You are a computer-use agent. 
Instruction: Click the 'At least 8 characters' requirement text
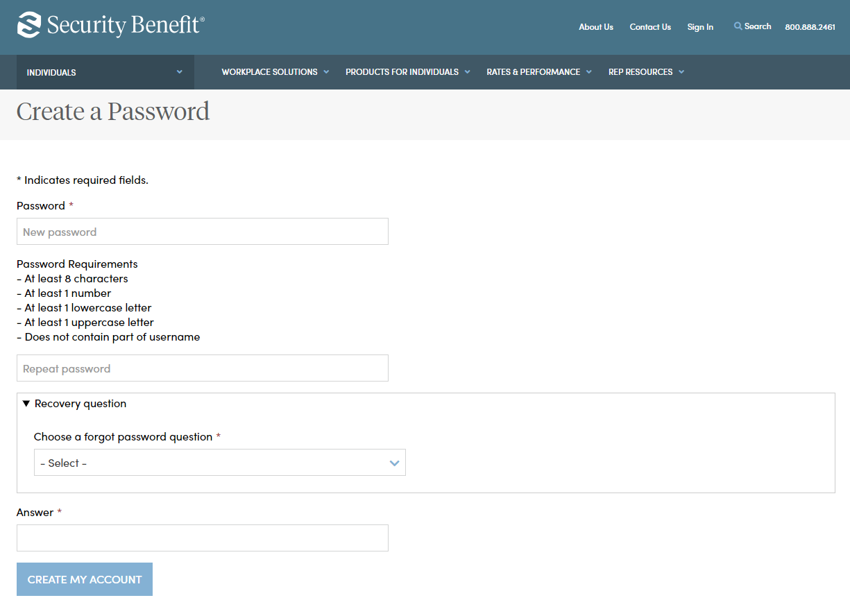click(72, 279)
